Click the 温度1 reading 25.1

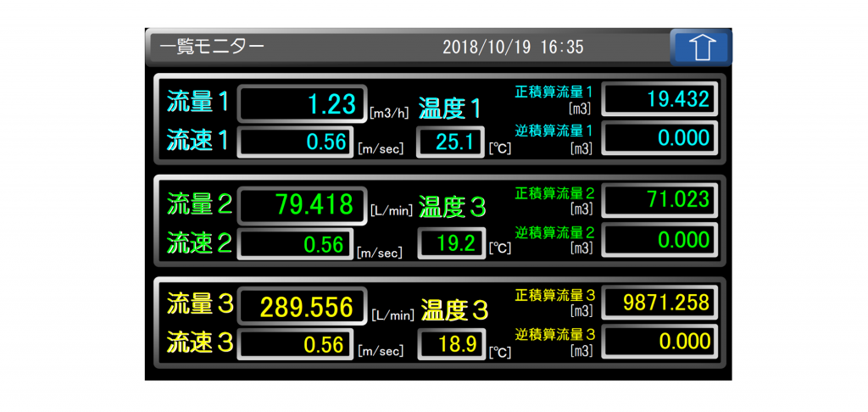point(451,142)
